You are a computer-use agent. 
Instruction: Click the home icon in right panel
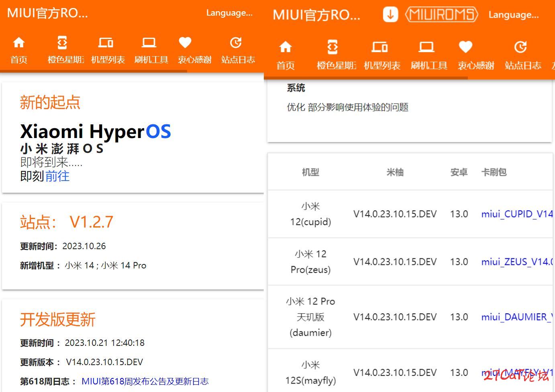pos(286,47)
